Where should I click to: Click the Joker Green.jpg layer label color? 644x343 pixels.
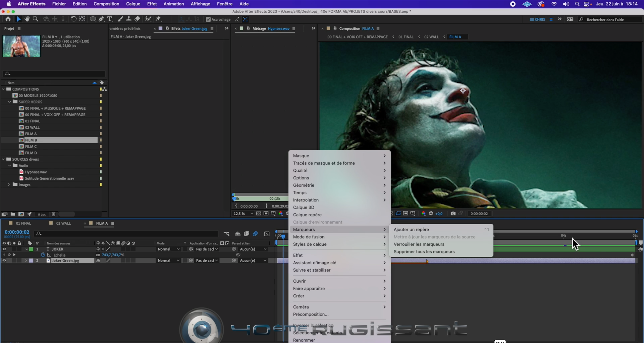[31, 261]
